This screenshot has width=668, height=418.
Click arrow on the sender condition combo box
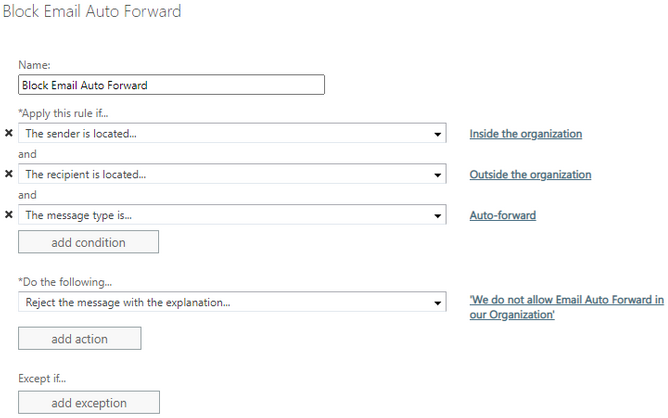[438, 134]
